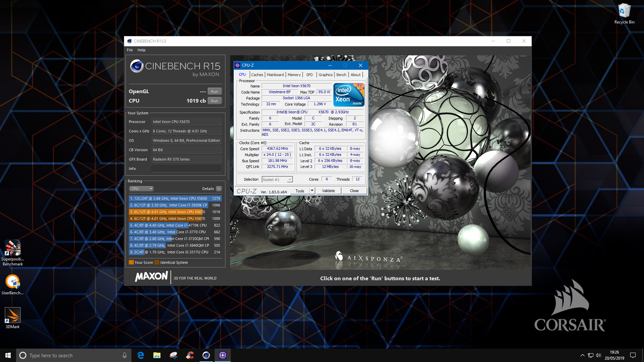Open the File menu in Cinebench

(x=130, y=50)
